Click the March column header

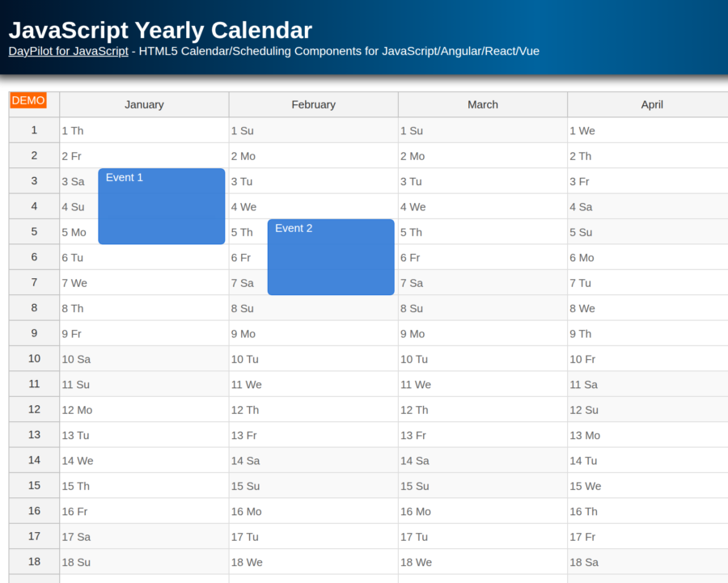pos(483,104)
